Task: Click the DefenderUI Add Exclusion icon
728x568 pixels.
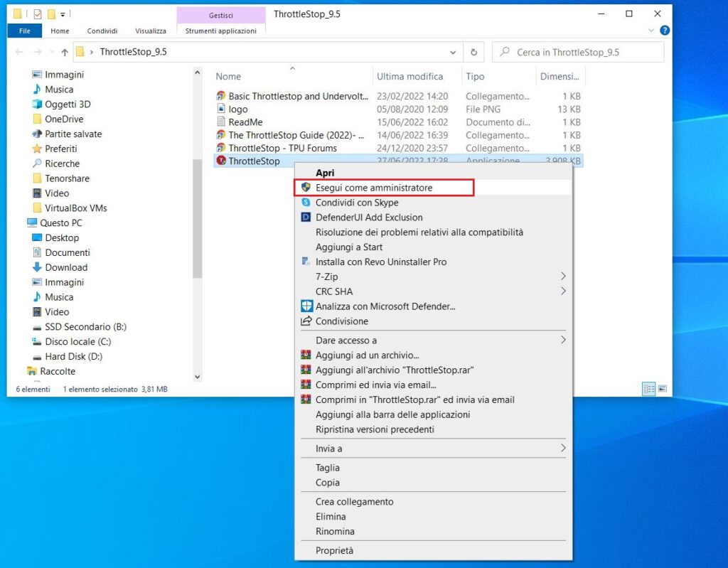Action: click(306, 217)
